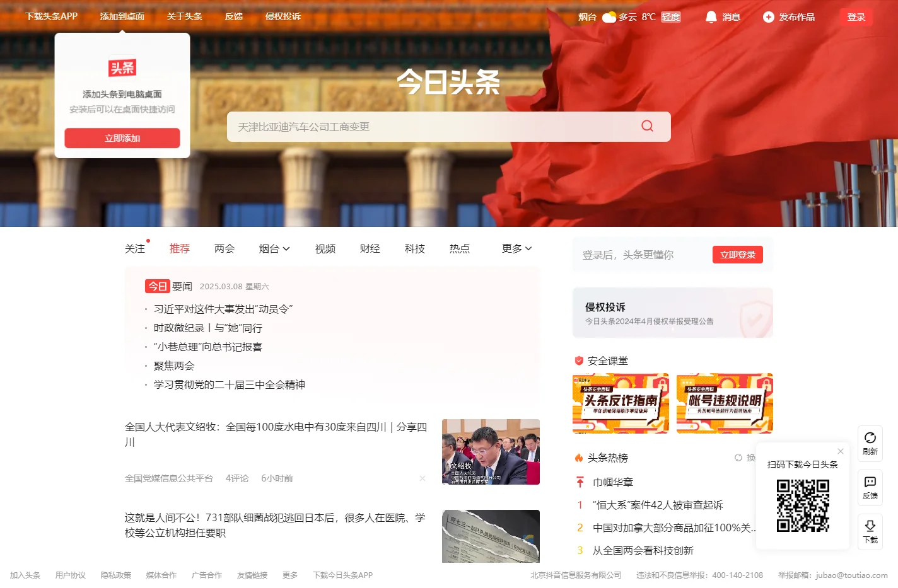Open the 731部队 article title

click(x=275, y=525)
